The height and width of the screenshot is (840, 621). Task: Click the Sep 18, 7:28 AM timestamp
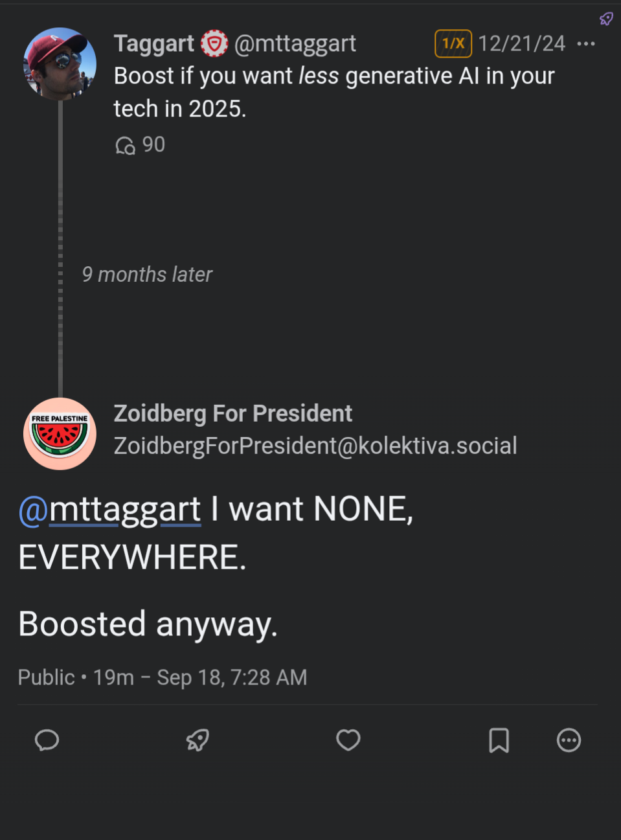[232, 677]
